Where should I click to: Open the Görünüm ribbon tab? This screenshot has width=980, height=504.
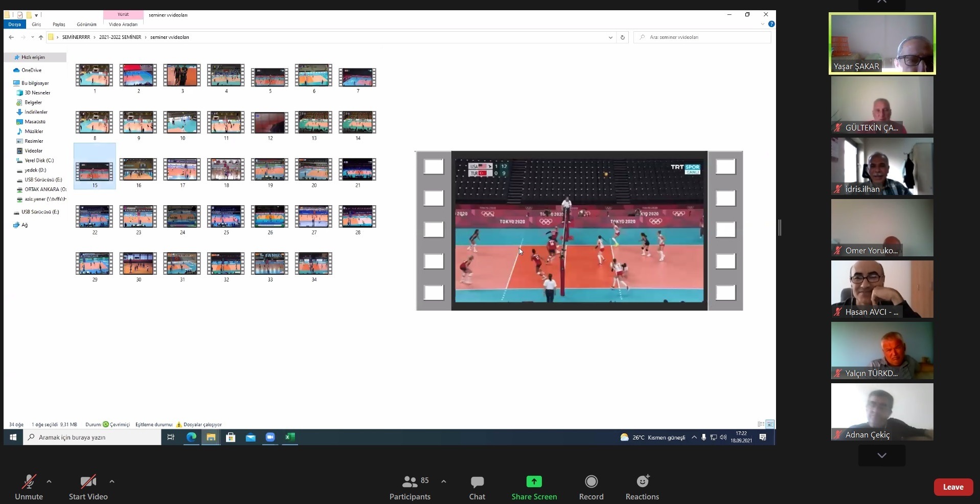[86, 25]
